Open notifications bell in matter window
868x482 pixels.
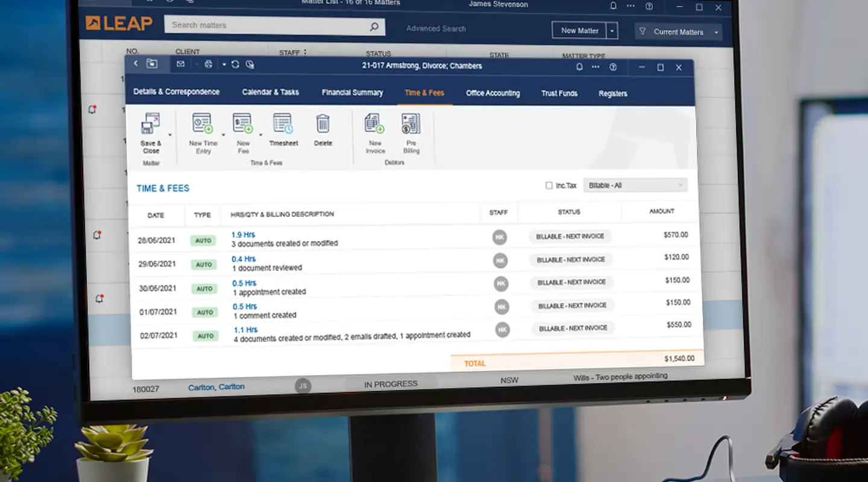tap(579, 67)
